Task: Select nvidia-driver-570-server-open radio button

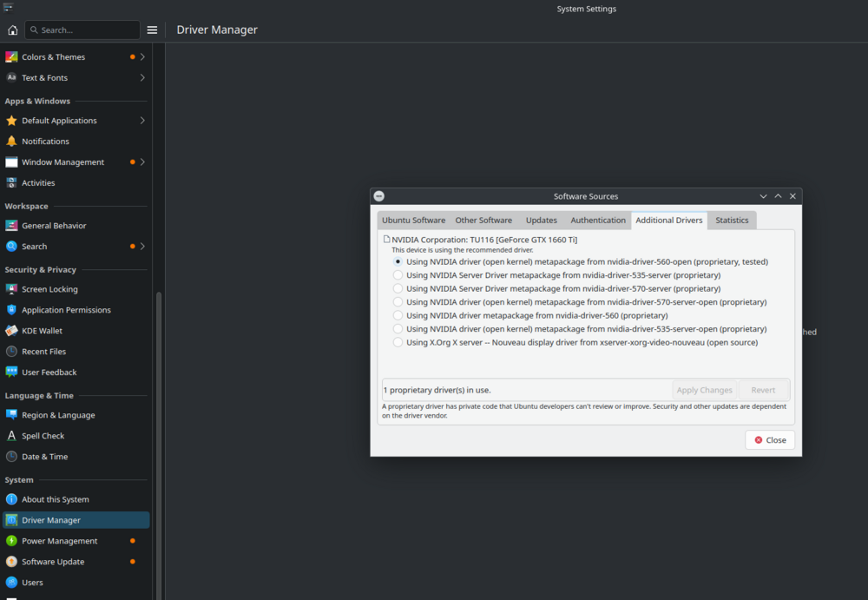Action: tap(398, 302)
